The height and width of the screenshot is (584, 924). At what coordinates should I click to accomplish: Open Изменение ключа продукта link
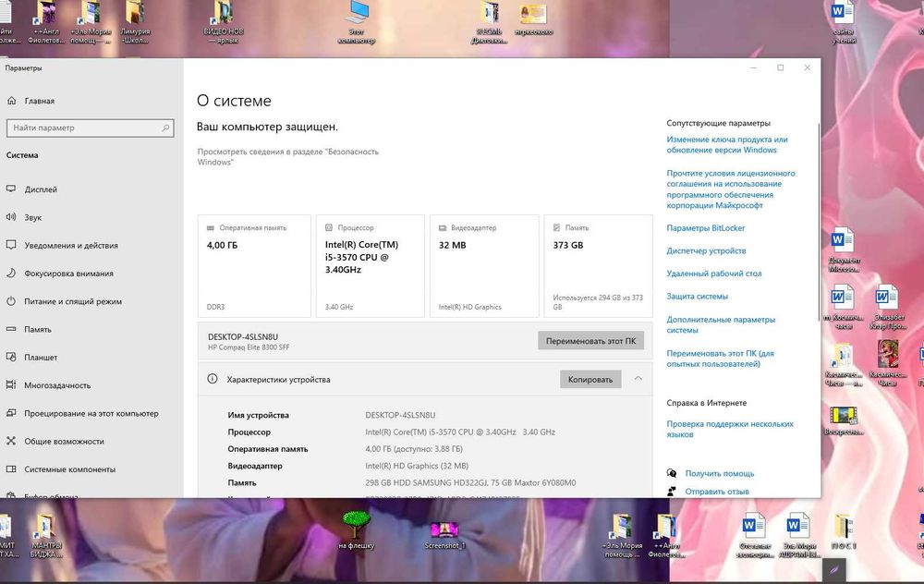coord(726,145)
